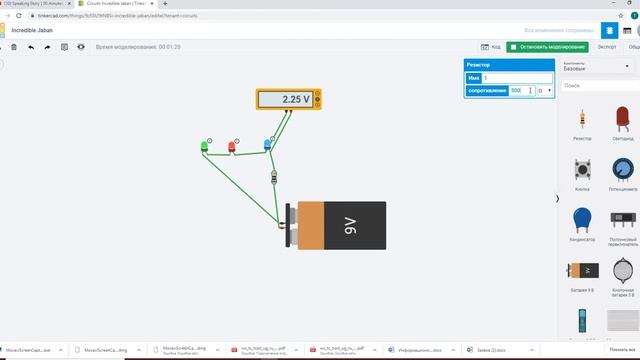This screenshot has width=640, height=360.
Task: Open options for the second pdf download
Action: pyautogui.click(x=374, y=350)
